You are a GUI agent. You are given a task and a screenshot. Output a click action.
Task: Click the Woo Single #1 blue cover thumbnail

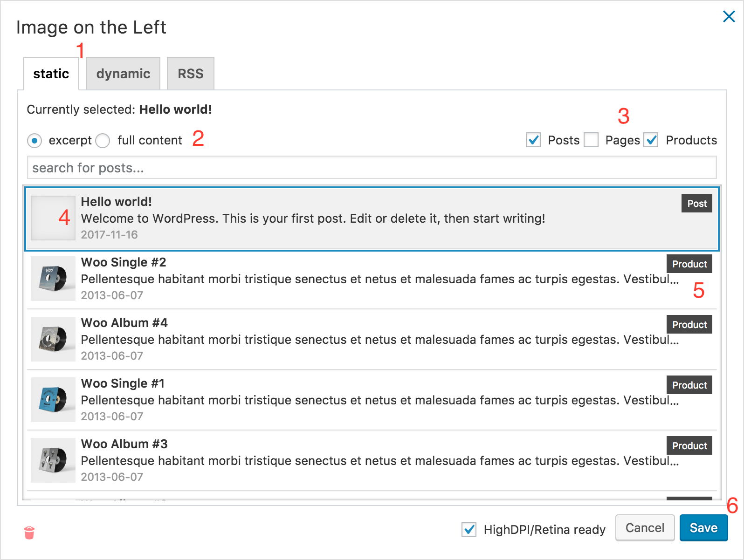point(53,400)
